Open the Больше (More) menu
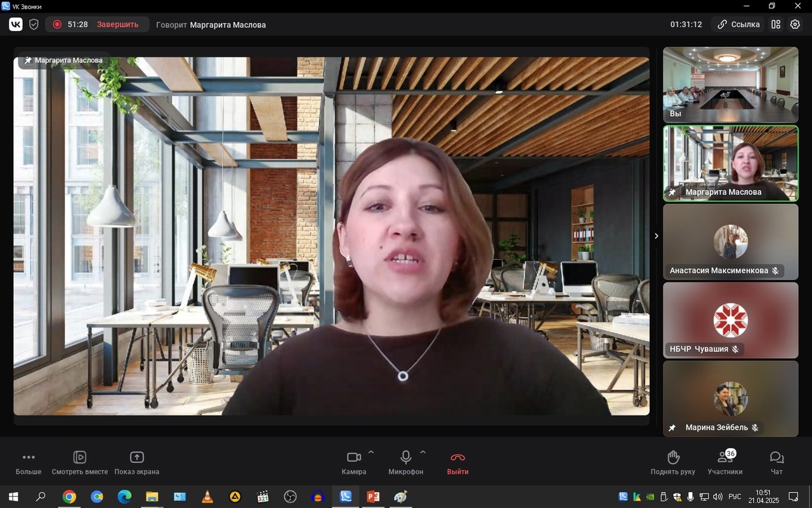Viewport: 812px width, 508px height. pyautogui.click(x=29, y=463)
